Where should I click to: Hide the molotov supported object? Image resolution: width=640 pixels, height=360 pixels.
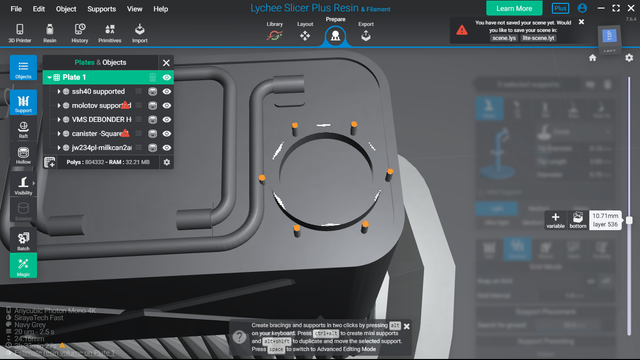coord(167,105)
